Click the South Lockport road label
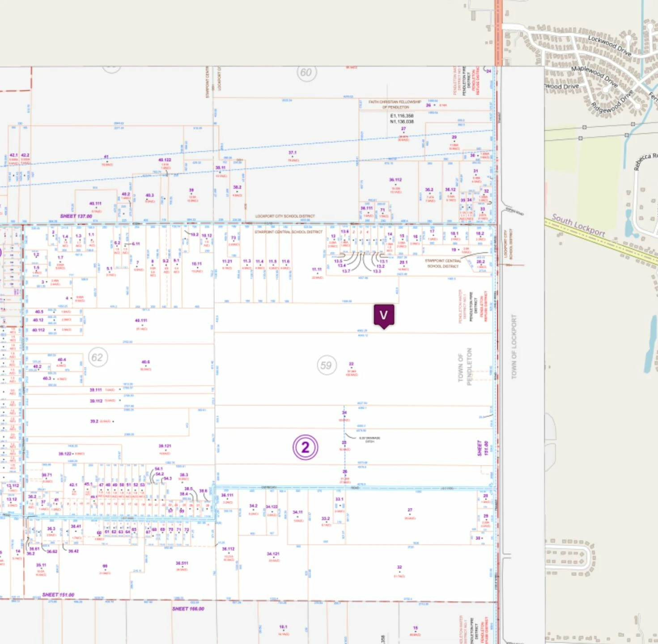The height and width of the screenshot is (644, 658). 578,225
